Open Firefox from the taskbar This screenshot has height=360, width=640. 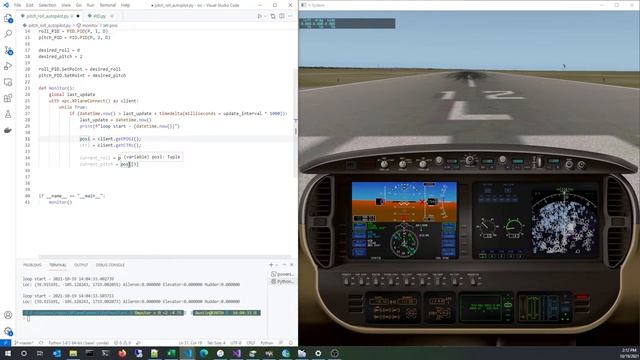[122, 353]
